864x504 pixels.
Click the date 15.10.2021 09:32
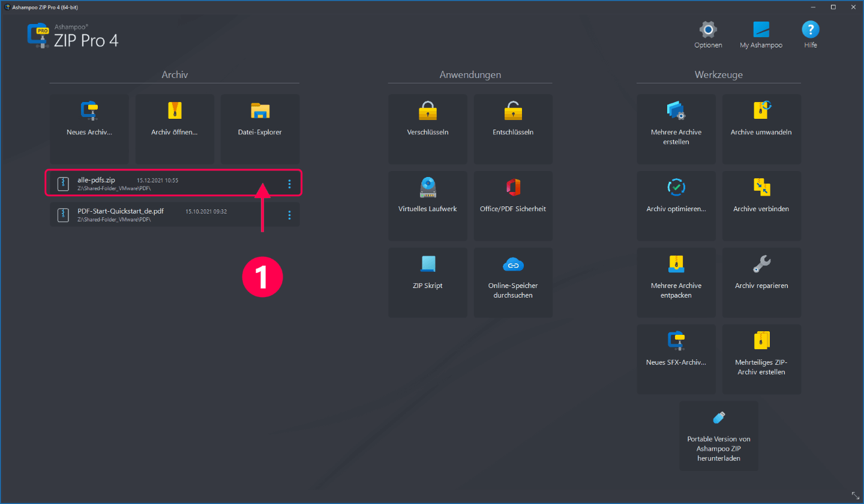206,211
